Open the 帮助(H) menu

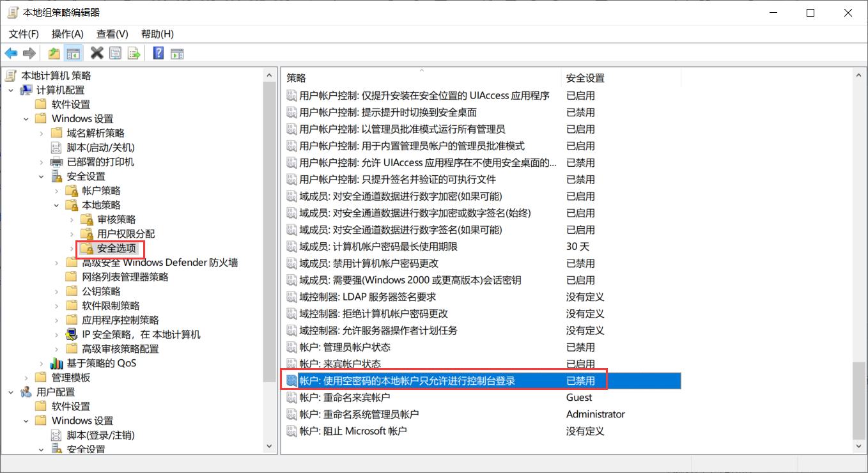tap(157, 34)
